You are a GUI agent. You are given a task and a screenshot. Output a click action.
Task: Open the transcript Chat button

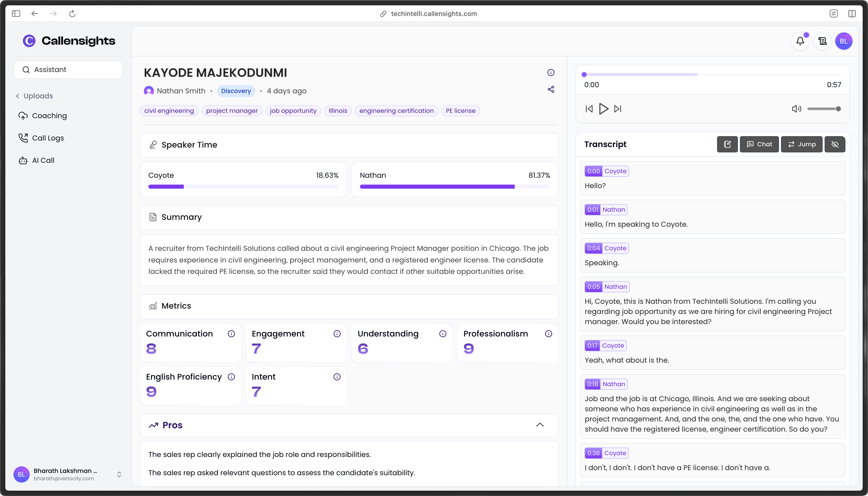759,144
